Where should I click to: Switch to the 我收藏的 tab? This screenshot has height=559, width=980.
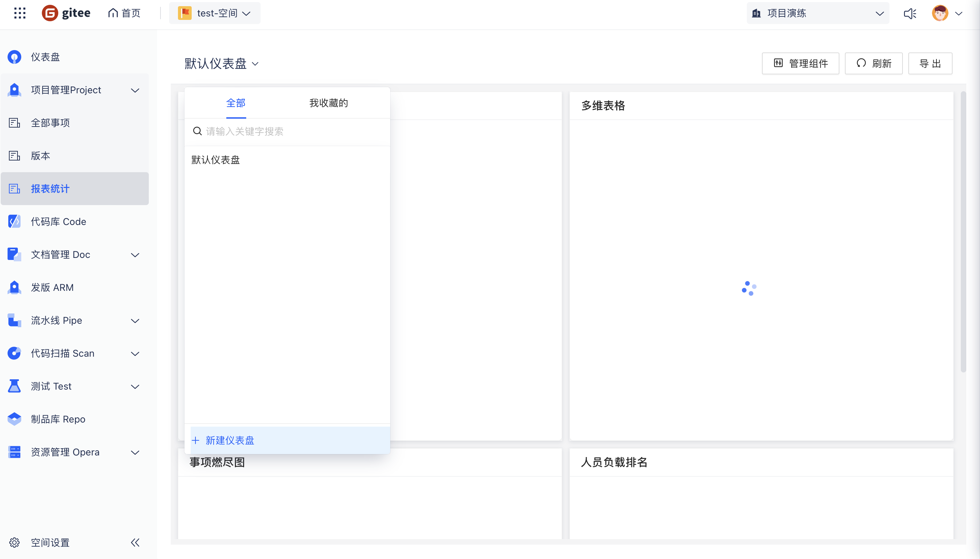click(x=328, y=103)
